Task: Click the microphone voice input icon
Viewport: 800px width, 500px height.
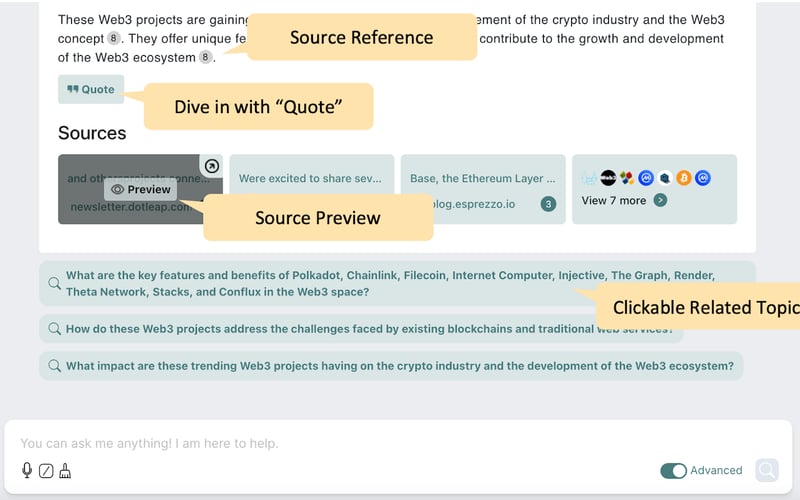Action: pyautogui.click(x=27, y=470)
